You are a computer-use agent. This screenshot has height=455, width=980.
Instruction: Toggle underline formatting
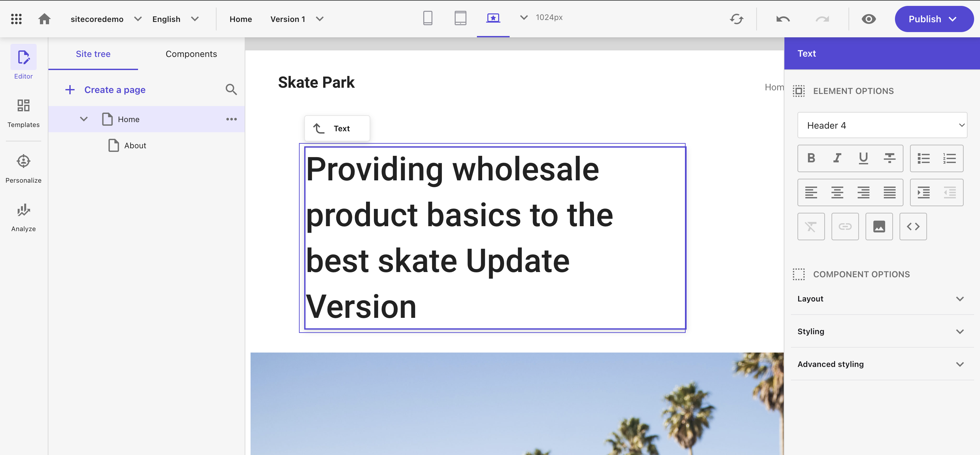pos(863,158)
